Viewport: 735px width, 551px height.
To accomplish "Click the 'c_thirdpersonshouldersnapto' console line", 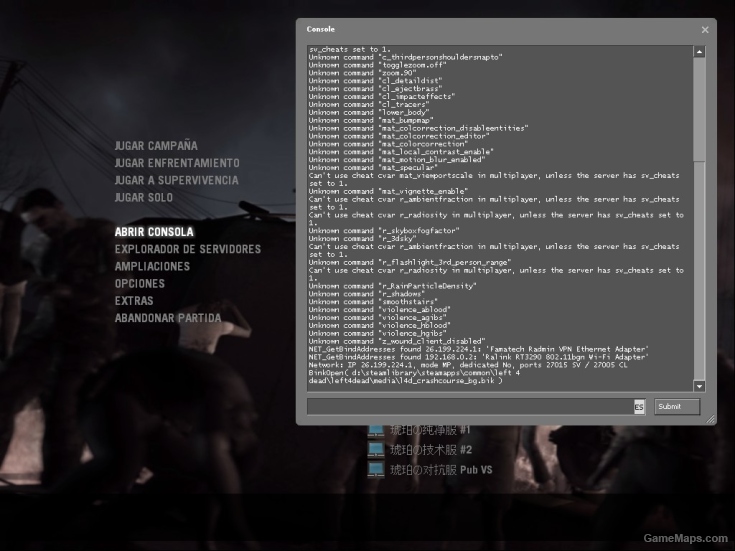I will pos(405,57).
